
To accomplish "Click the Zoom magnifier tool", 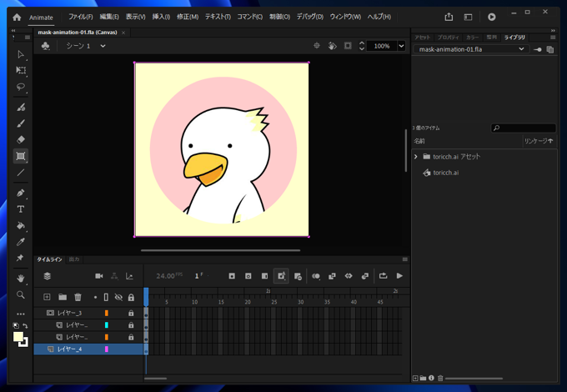I will coord(21,294).
